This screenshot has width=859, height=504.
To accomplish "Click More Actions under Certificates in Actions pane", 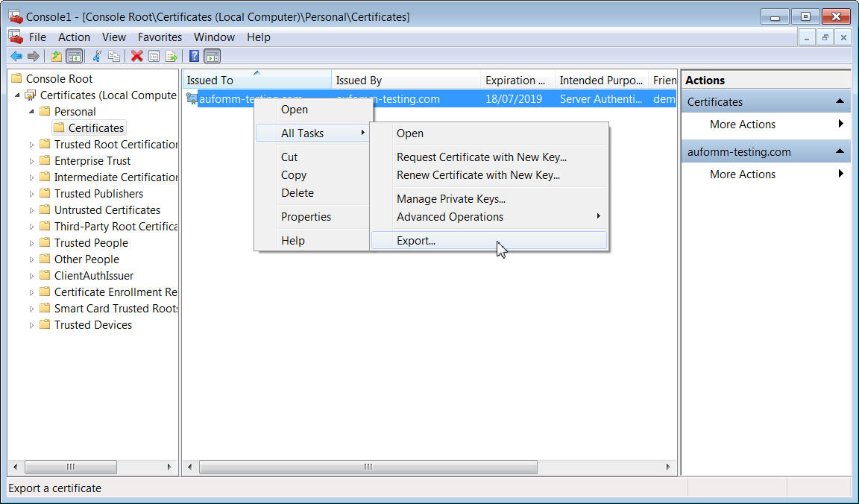I will point(742,125).
